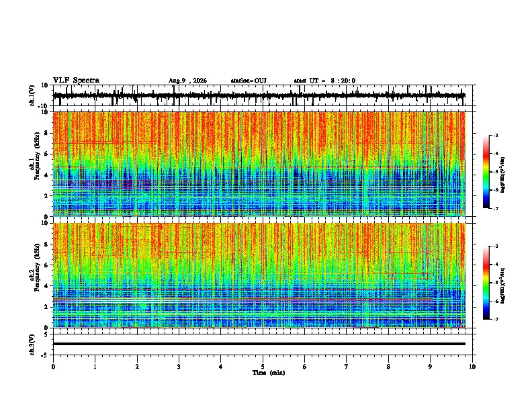Click the ch.1 colorbar log(PSD) units label
This screenshot has width=532, height=411.
(503, 175)
